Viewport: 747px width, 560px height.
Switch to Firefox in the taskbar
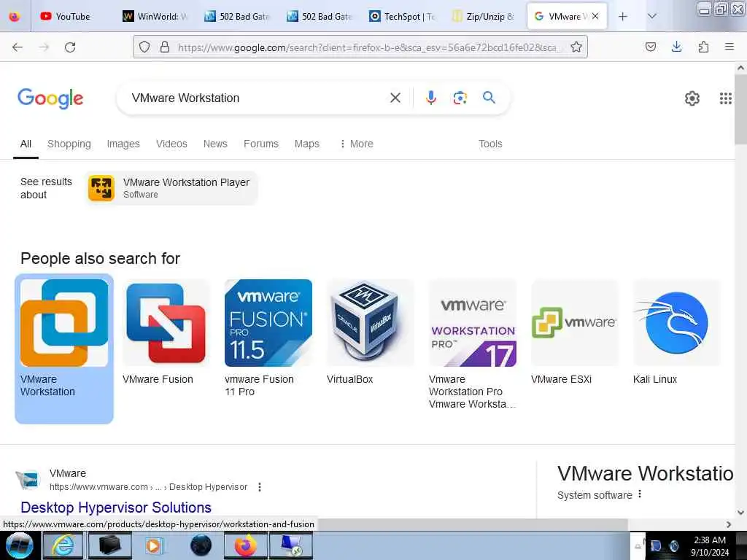(x=246, y=545)
